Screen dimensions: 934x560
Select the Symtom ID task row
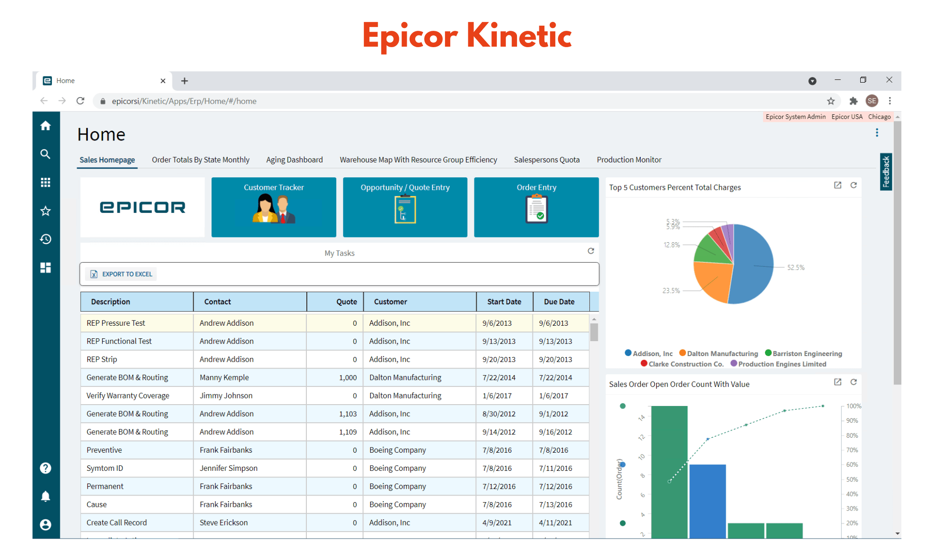tap(334, 468)
